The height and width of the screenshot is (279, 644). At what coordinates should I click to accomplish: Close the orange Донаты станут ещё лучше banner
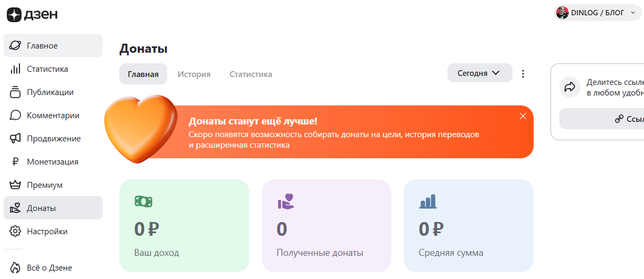[523, 116]
